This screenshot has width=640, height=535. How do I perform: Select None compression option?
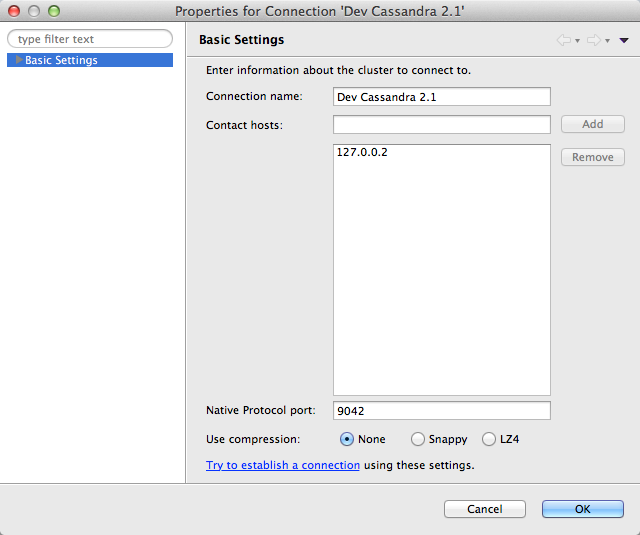click(x=347, y=439)
